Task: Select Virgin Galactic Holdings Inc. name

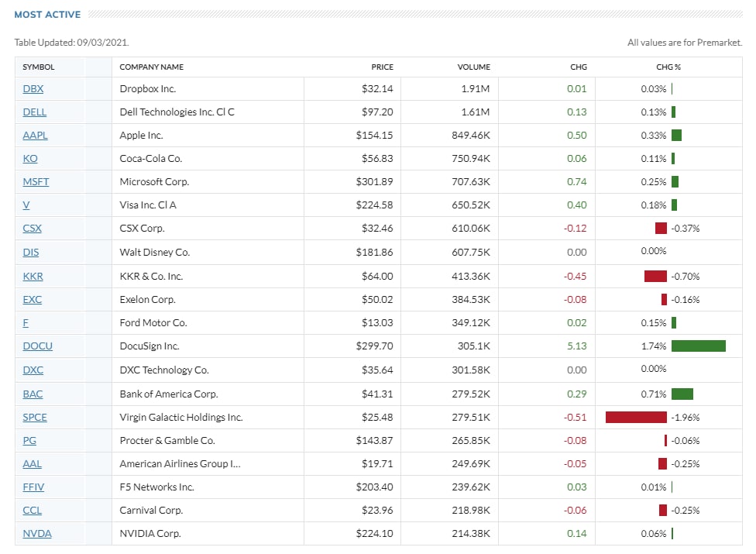Action: click(180, 417)
